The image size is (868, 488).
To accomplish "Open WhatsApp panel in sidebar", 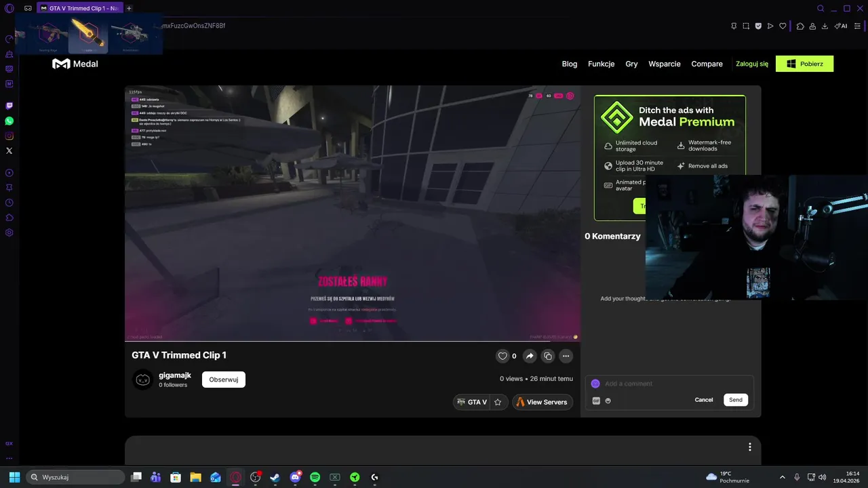I will click(x=9, y=121).
